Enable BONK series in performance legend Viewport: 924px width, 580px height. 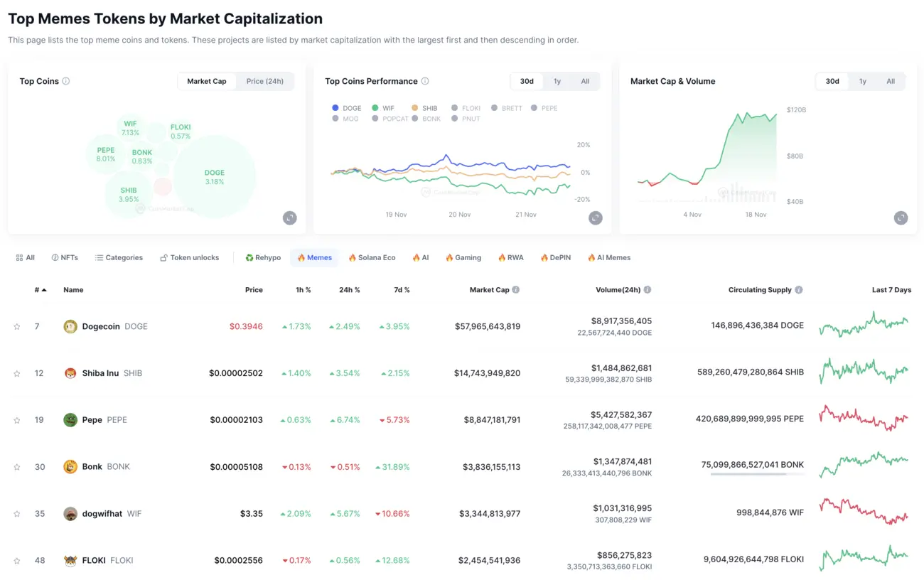pyautogui.click(x=426, y=119)
